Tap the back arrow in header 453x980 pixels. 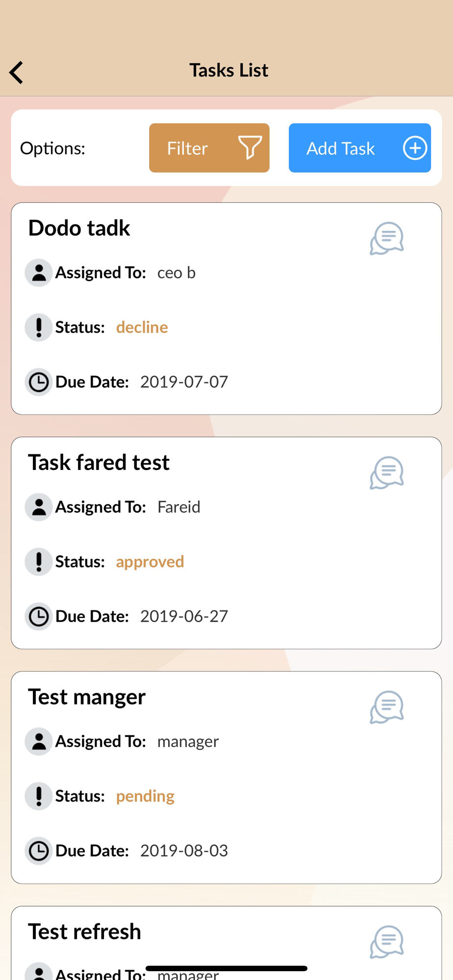[x=16, y=73]
